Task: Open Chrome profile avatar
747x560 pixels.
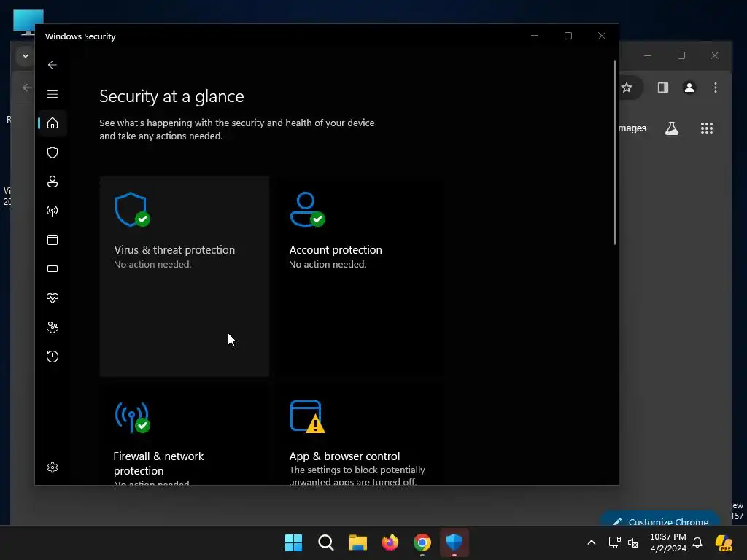Action: point(689,87)
